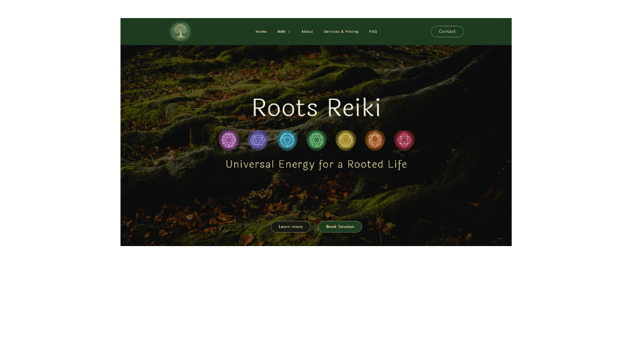Select the red root chakra icon

click(404, 140)
